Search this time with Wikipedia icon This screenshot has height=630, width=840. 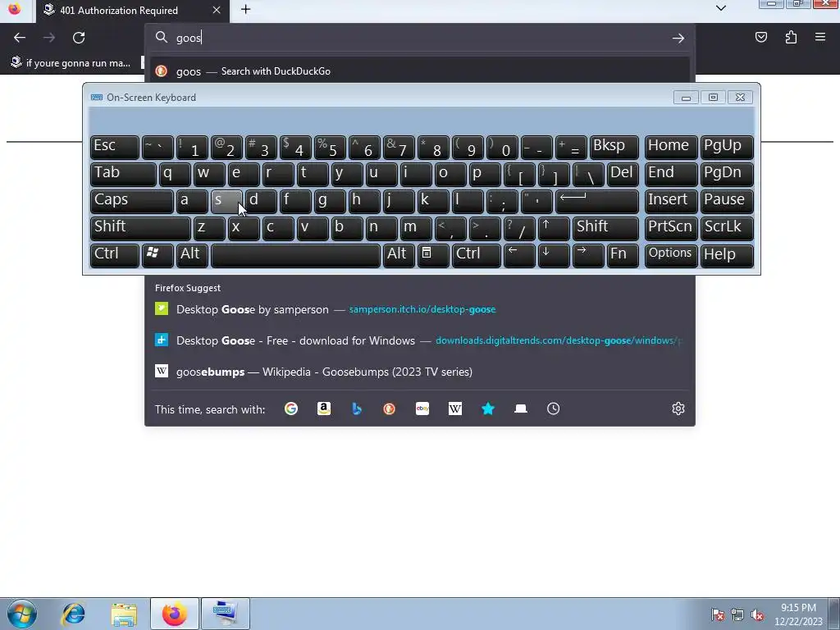click(454, 409)
